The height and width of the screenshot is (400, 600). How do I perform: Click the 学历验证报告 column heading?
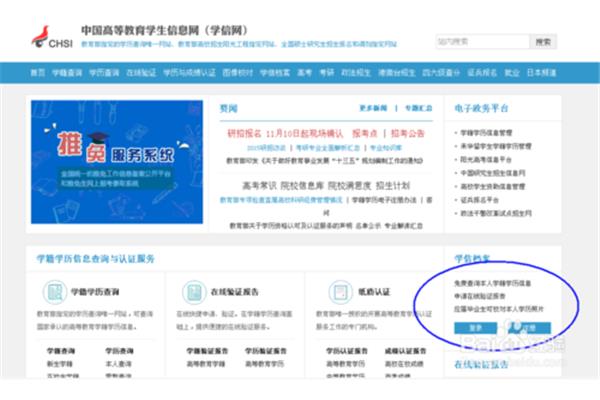266,351
